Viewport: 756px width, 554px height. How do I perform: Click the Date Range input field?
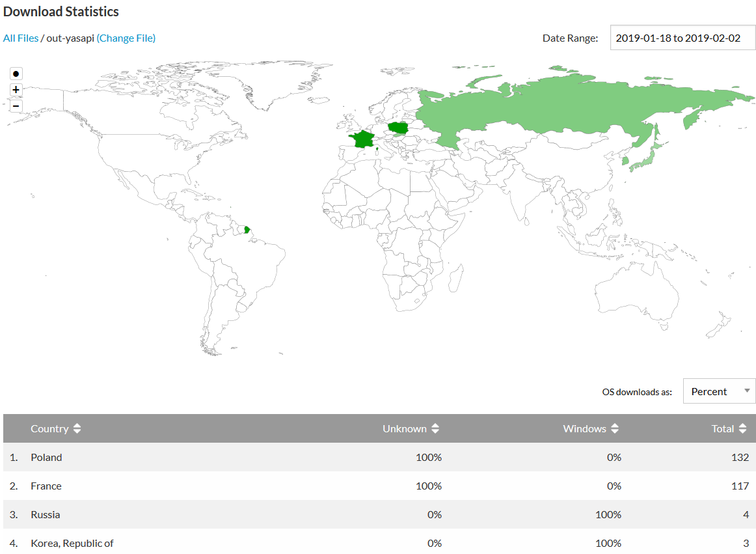(682, 38)
